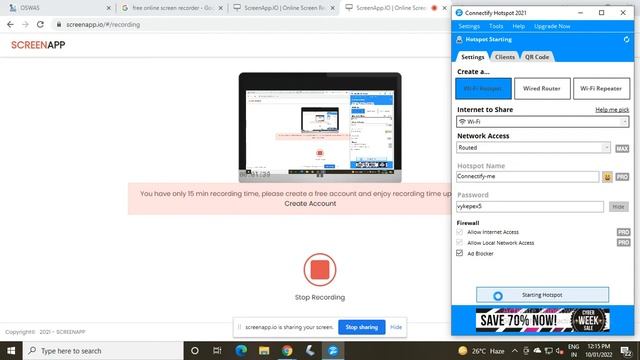Open Task View on the taskbar
Image resolution: width=640 pixels, height=360 pixels.
tap(217, 351)
